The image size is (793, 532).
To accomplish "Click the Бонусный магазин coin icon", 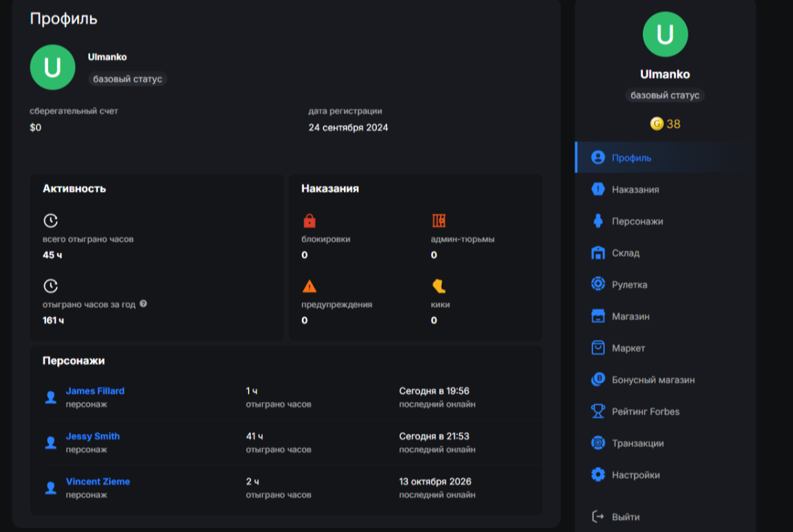I will pyautogui.click(x=598, y=379).
